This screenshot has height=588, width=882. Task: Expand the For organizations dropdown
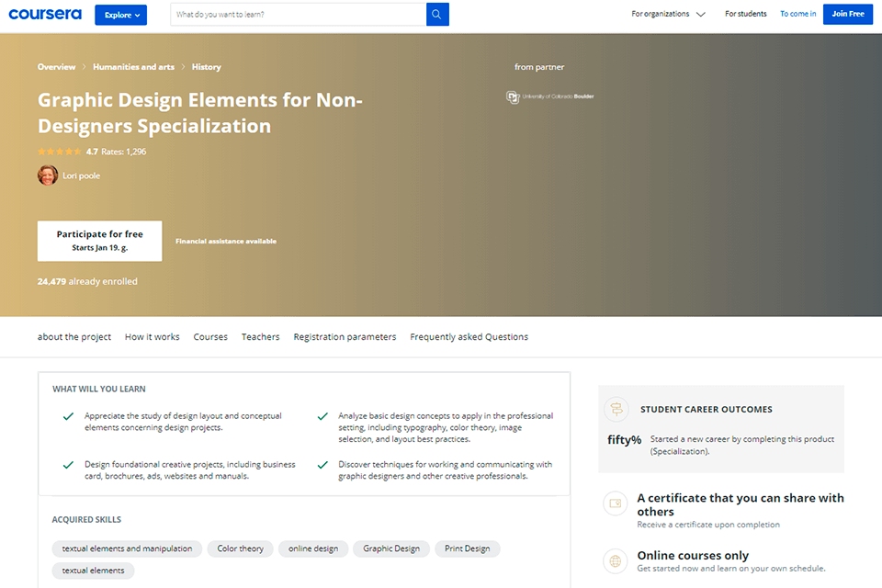(668, 15)
